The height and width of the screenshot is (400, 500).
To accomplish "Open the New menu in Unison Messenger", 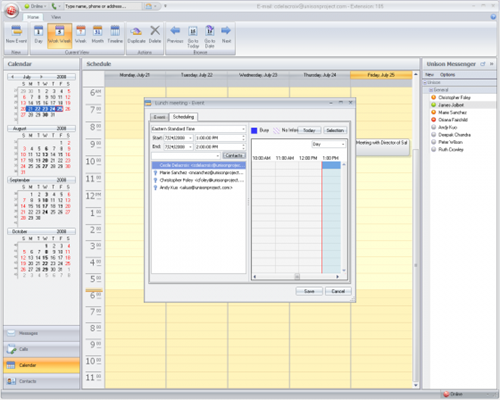I will coord(429,75).
